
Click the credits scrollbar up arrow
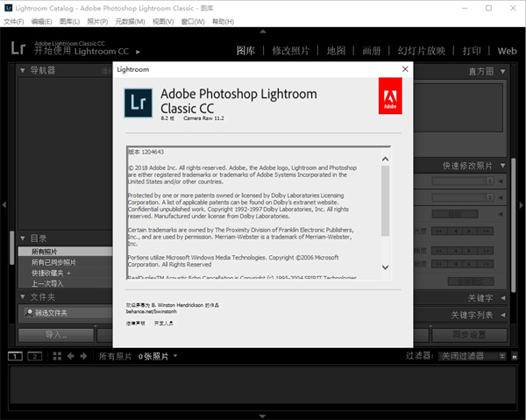coord(385,159)
